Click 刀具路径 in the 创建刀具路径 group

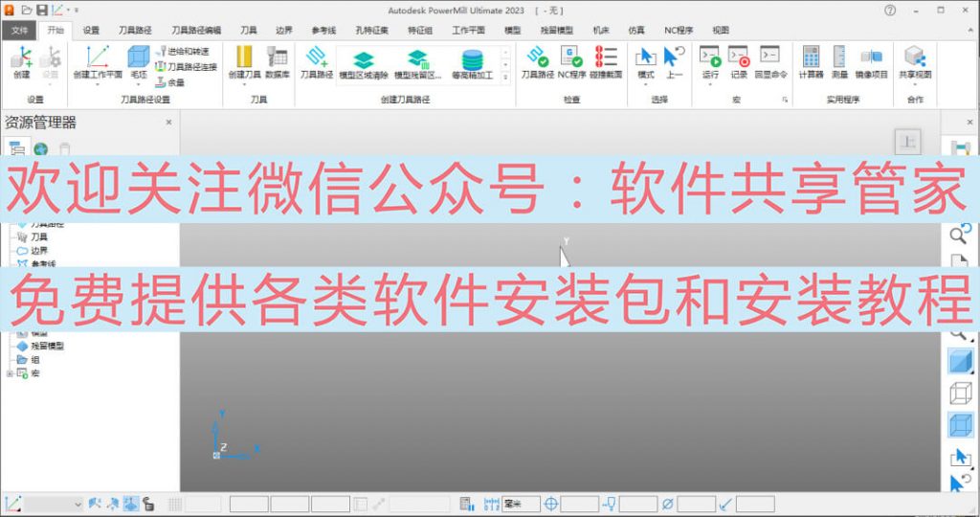click(316, 62)
